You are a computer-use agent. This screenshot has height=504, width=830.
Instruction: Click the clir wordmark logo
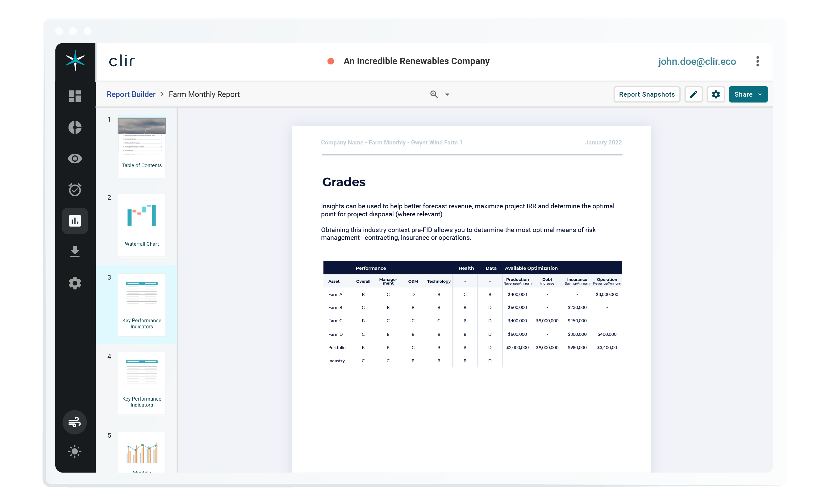tap(122, 61)
